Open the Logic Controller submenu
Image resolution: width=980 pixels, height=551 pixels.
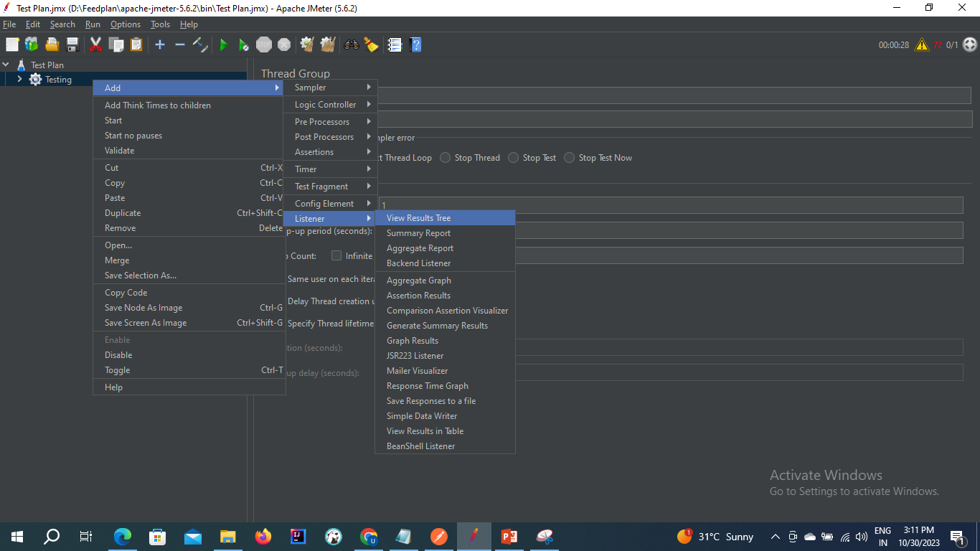[330, 105]
